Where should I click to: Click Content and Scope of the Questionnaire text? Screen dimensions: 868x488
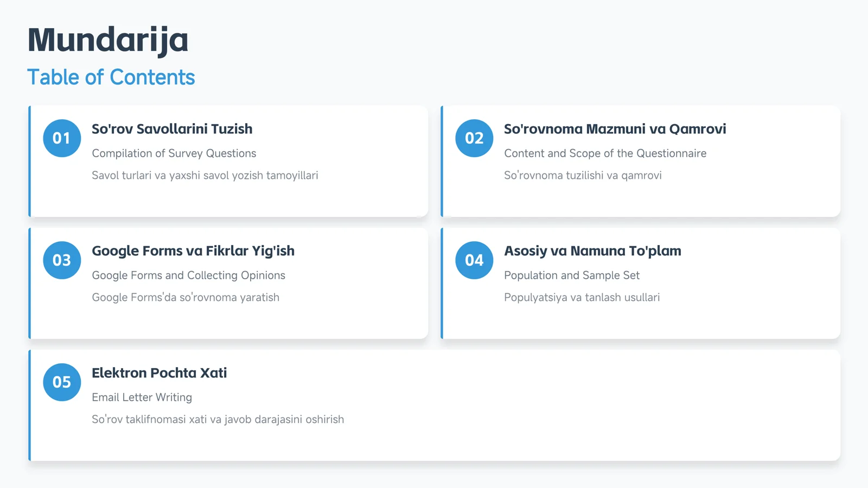605,153
